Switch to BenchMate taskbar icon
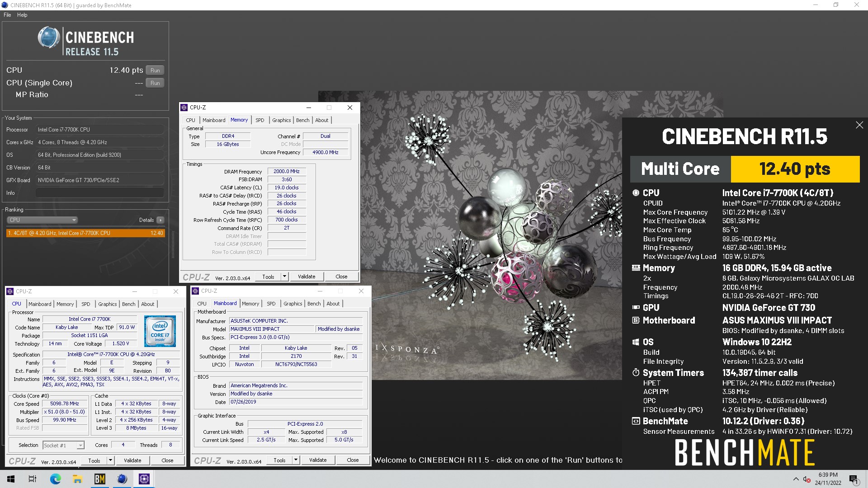The image size is (868, 488). click(x=100, y=479)
